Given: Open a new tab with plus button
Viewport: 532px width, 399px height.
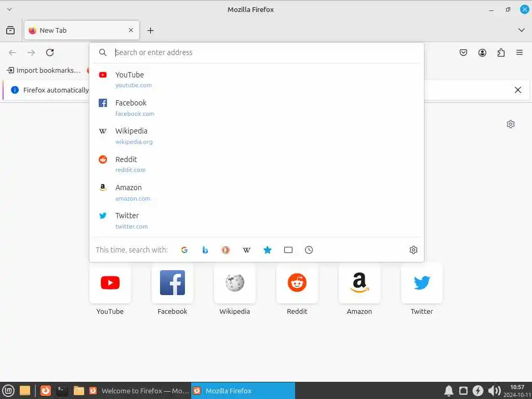Looking at the screenshot, I should pos(150,31).
